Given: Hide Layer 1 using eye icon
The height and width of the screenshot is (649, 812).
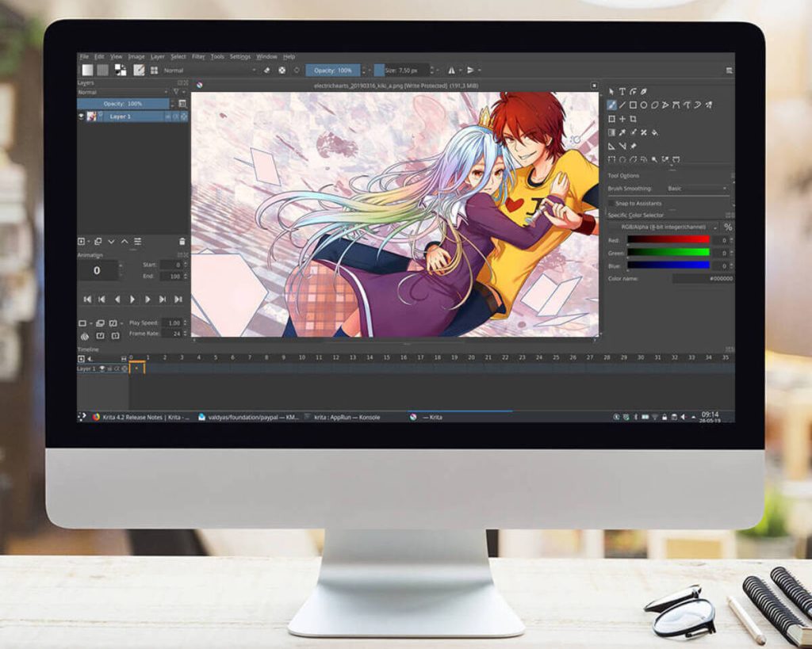Looking at the screenshot, I should click(x=82, y=116).
